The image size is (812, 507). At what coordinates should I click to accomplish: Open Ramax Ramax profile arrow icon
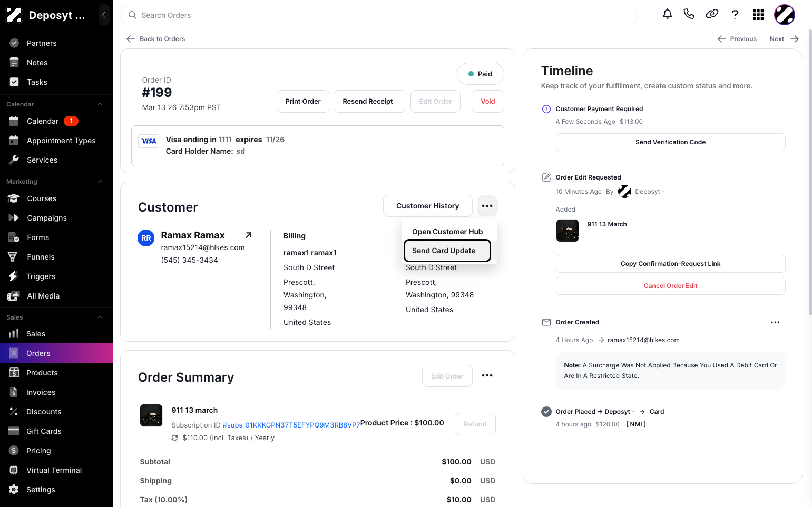248,235
